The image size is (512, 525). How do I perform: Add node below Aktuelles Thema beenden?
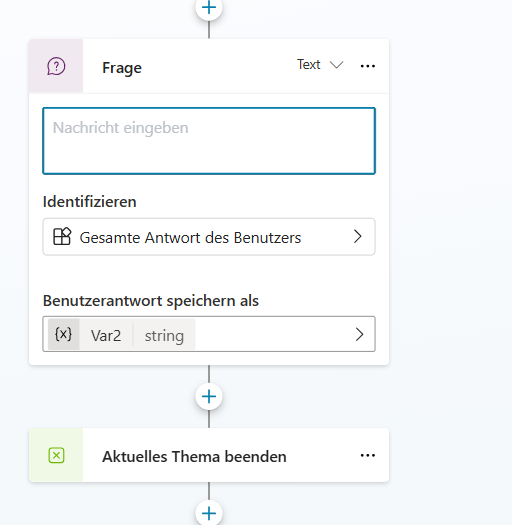point(209,513)
